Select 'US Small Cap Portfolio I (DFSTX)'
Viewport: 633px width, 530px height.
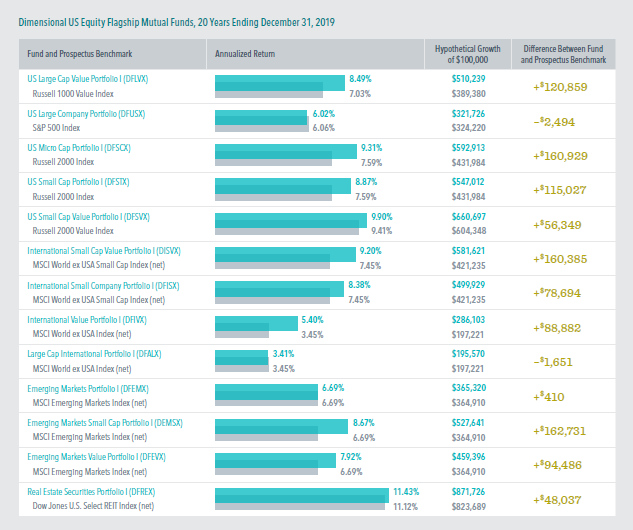point(78,182)
